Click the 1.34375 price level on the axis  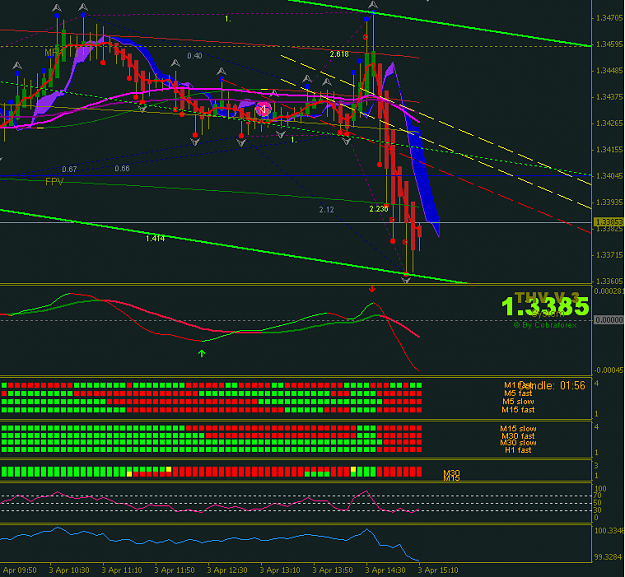click(609, 97)
